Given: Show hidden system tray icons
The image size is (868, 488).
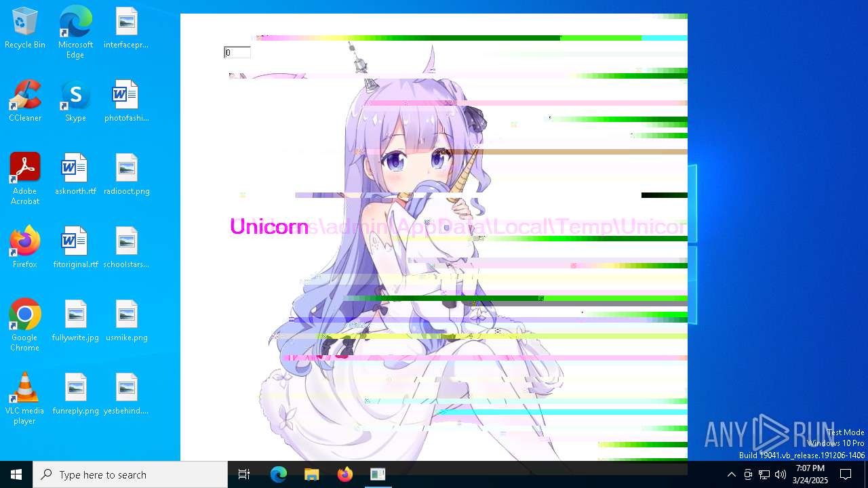Looking at the screenshot, I should (731, 474).
